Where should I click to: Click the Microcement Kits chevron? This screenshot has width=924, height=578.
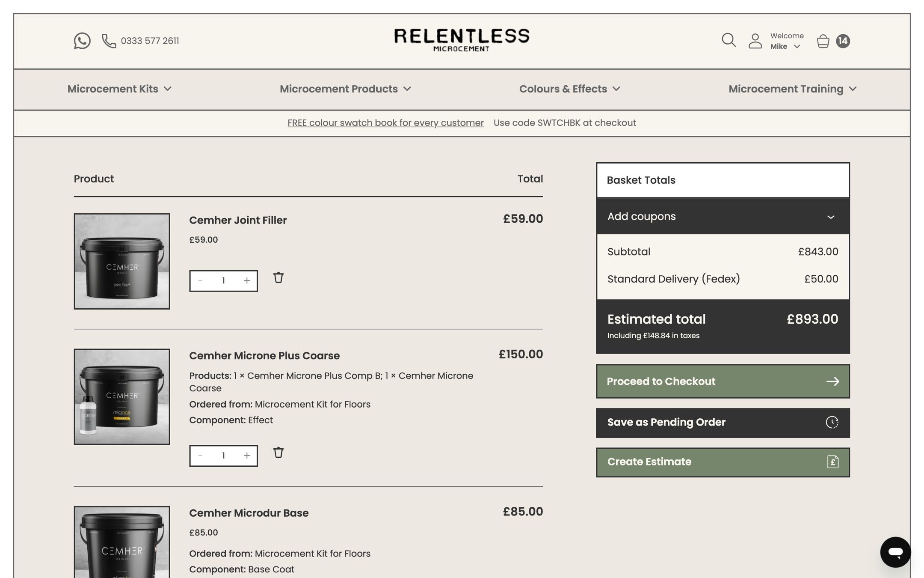[168, 89]
